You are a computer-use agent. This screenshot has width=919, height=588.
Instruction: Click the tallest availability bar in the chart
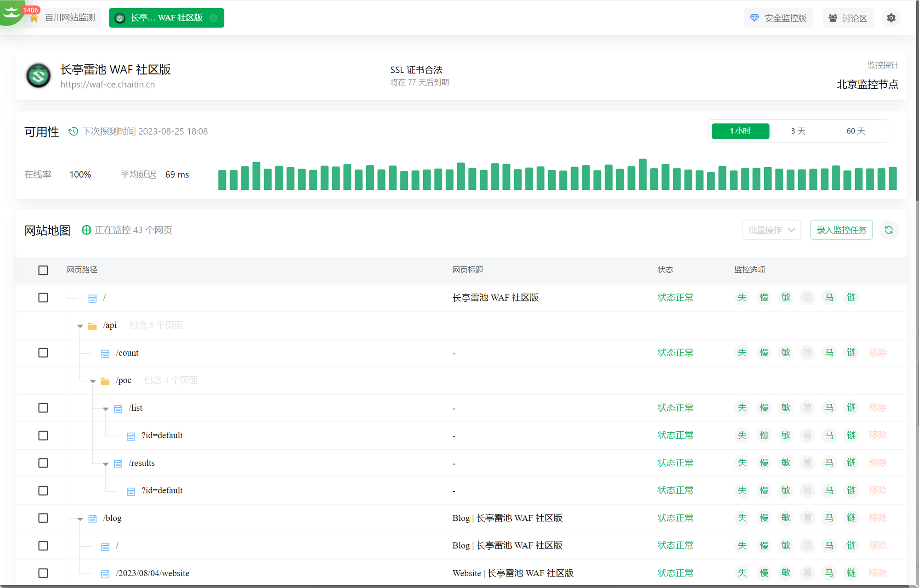click(x=643, y=175)
